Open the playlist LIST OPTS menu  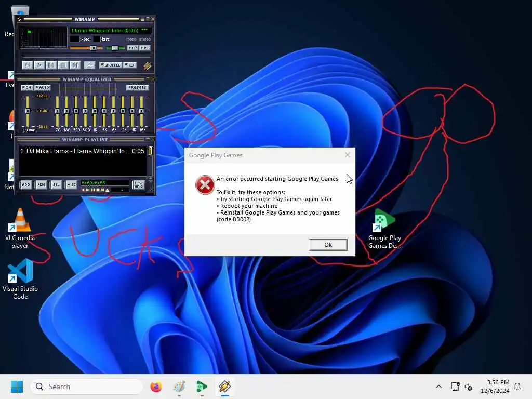click(139, 185)
